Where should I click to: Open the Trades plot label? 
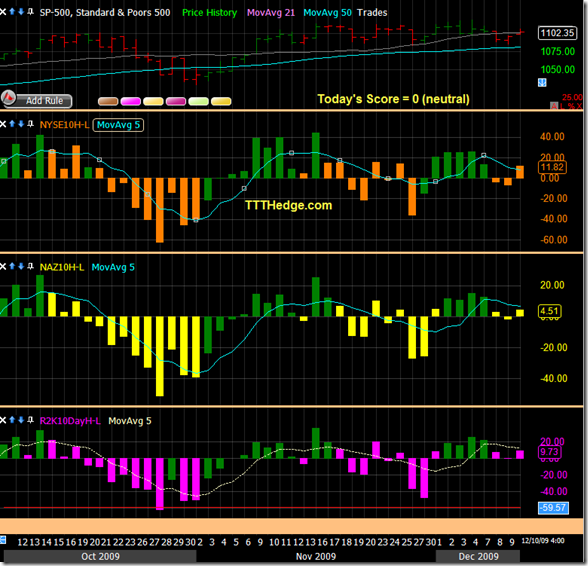[x=372, y=13]
